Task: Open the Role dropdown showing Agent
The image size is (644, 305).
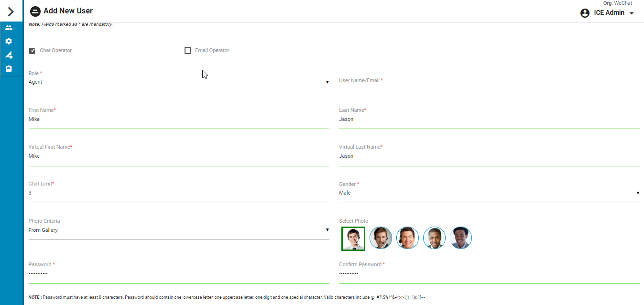Action: (178, 82)
